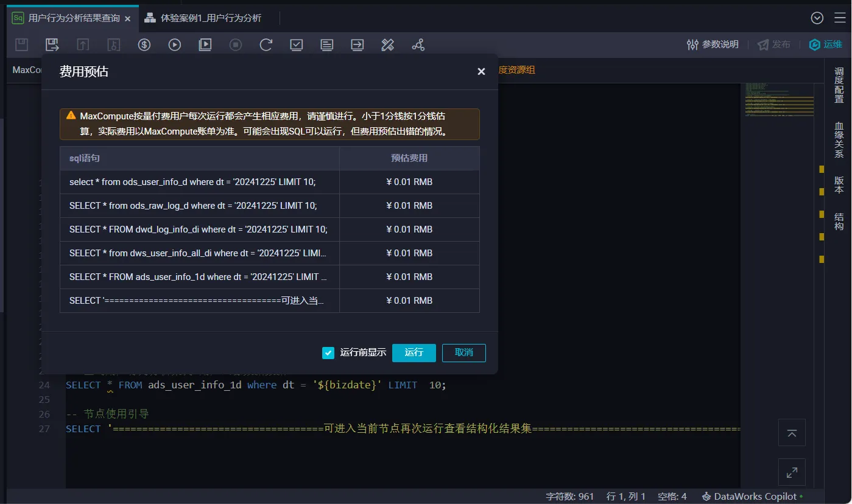Open the 版本 side panel
The image size is (852, 504).
pos(839,185)
